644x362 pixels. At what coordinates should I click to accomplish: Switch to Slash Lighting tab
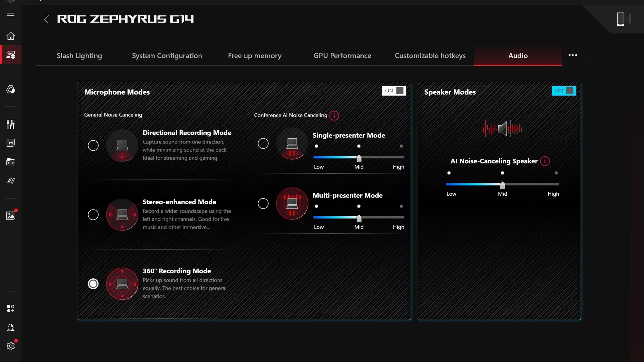tap(79, 56)
